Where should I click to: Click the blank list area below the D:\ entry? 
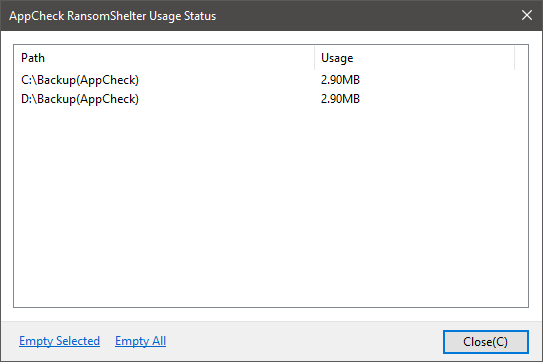[271, 207]
